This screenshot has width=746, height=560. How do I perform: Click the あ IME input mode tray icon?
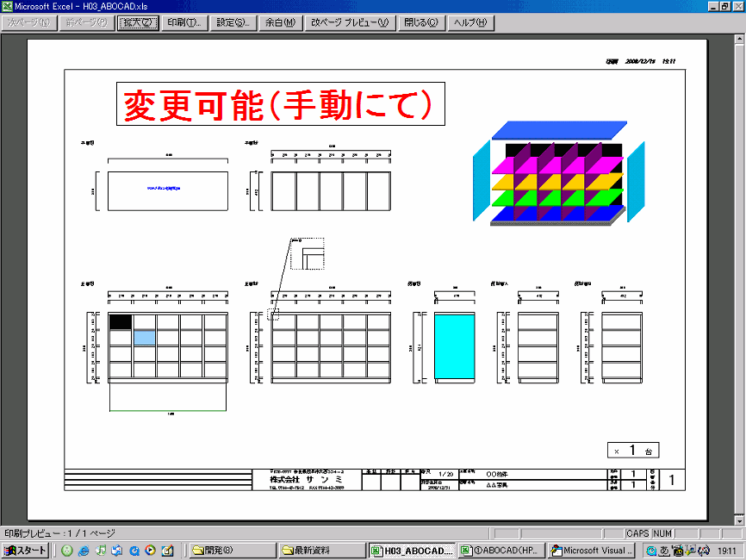click(x=664, y=551)
